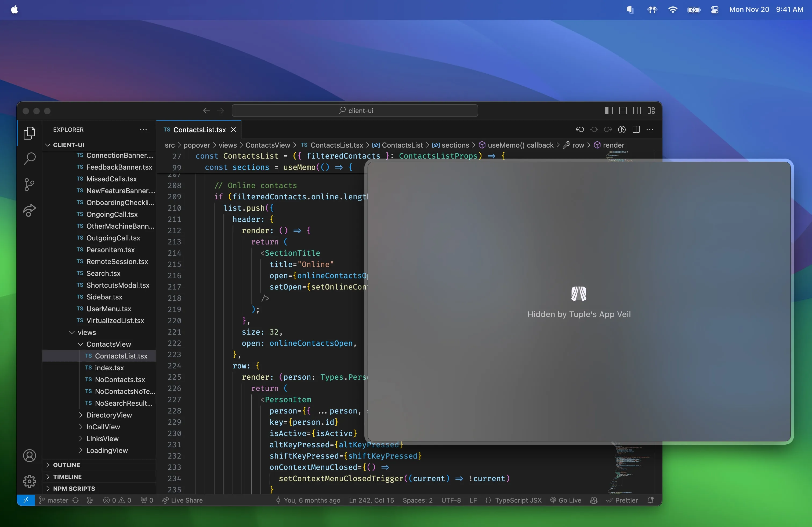The width and height of the screenshot is (812, 527).
Task: Open the Search view in activity bar
Action: [29, 159]
